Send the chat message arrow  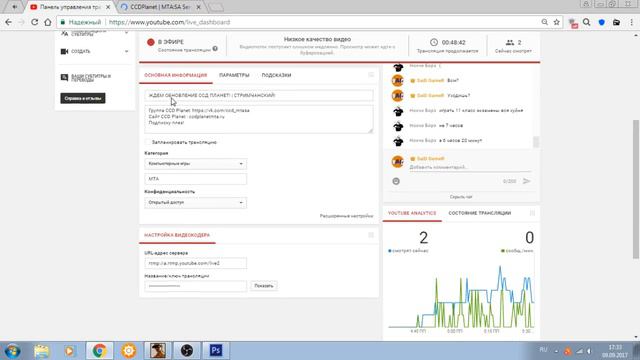[x=527, y=181]
